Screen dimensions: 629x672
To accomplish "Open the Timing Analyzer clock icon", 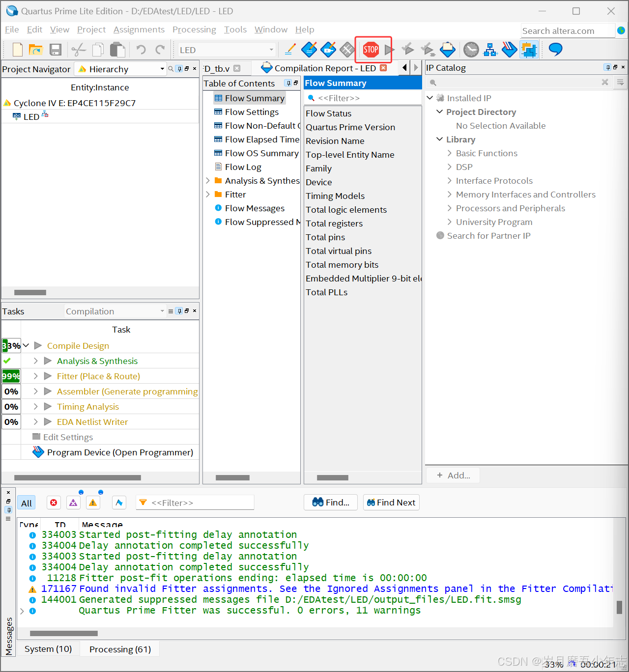I will coord(471,49).
